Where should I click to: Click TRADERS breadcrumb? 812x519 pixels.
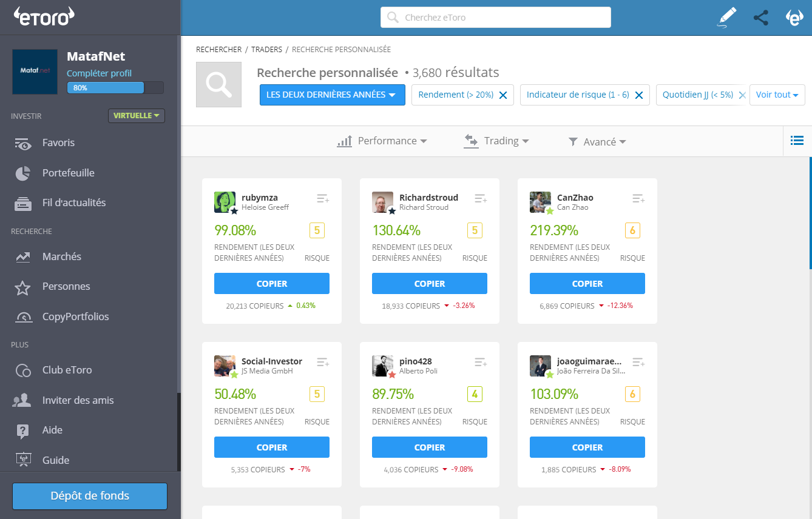(266, 50)
